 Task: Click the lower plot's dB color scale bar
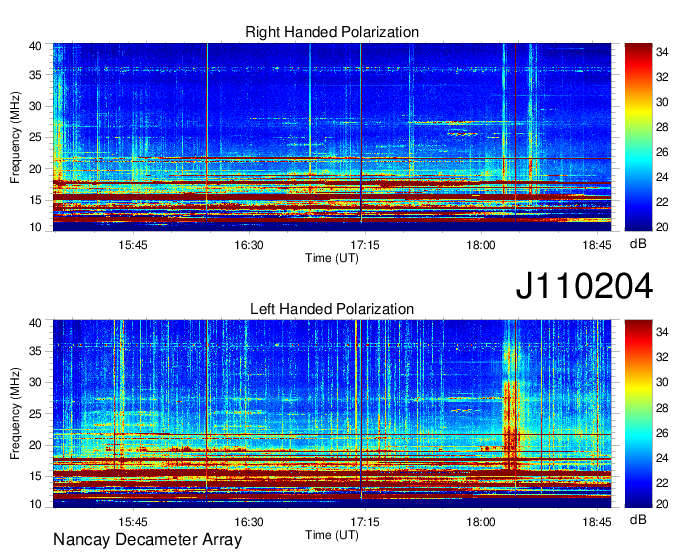638,414
